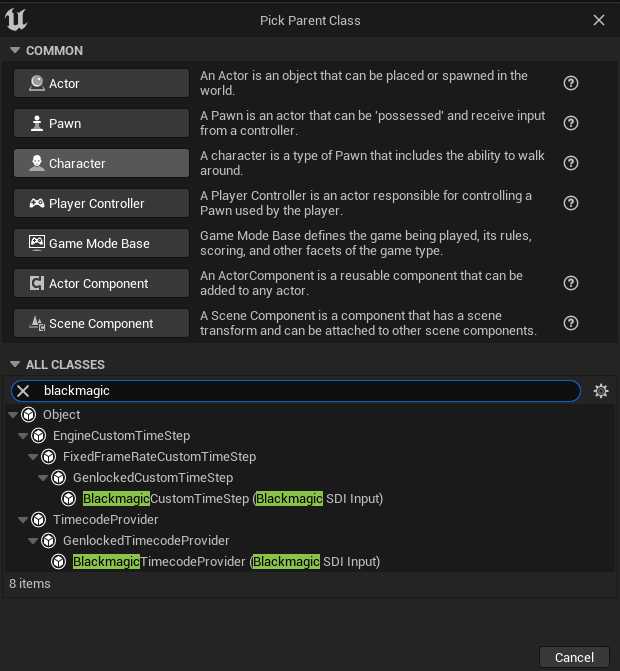Viewport: 620px width, 671px height.
Task: Click the Unreal Engine logo icon
Action: point(16,20)
